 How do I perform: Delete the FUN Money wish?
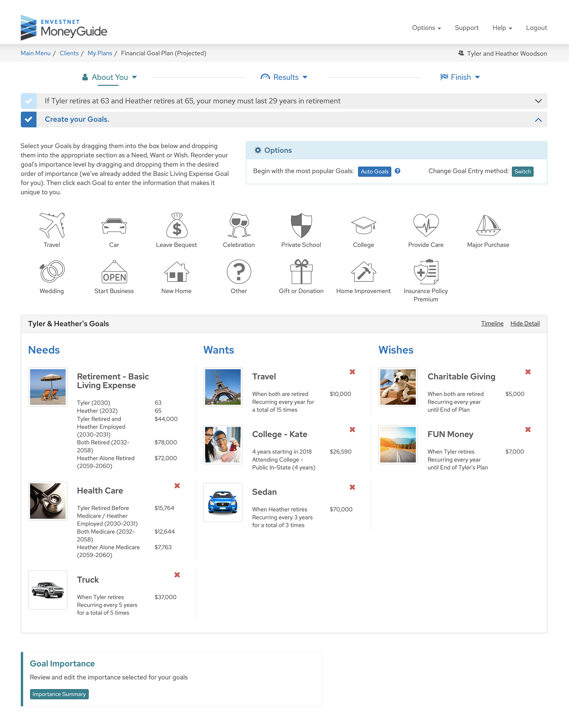pyautogui.click(x=528, y=429)
